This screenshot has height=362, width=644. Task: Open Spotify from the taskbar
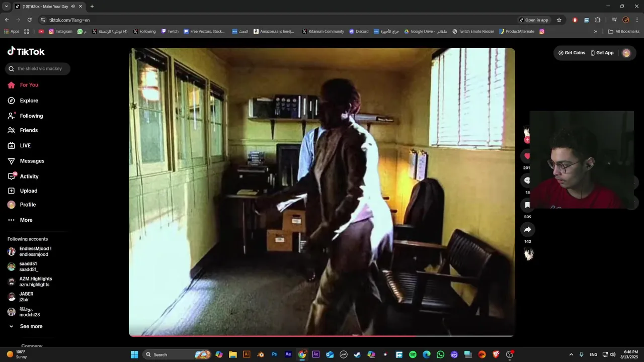[x=413, y=354]
